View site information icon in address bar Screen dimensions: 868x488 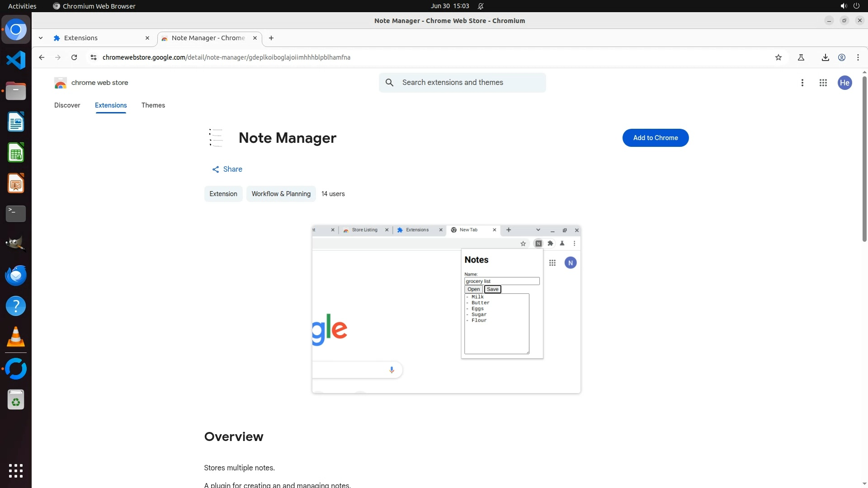pos(93,57)
